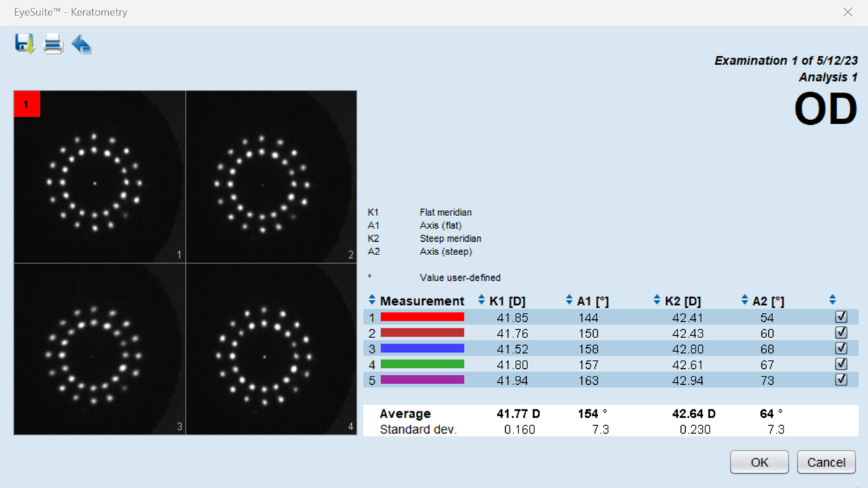Cancel the keratometry dialog
Screen dimensions: 868x488
pos(826,462)
